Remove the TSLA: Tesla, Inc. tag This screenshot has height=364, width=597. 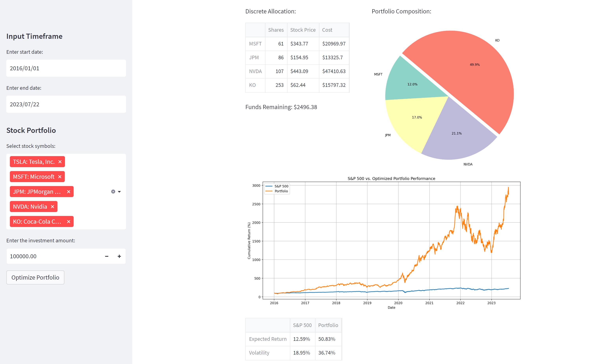pyautogui.click(x=60, y=162)
